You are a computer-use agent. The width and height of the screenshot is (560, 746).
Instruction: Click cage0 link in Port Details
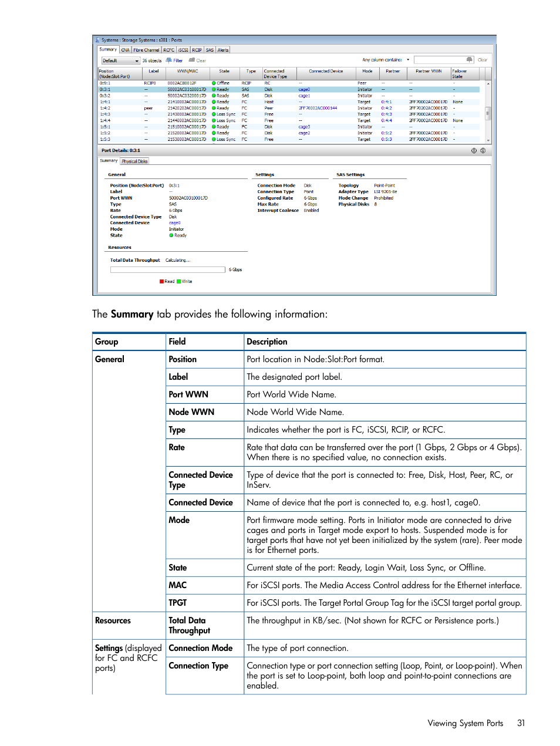(175, 223)
